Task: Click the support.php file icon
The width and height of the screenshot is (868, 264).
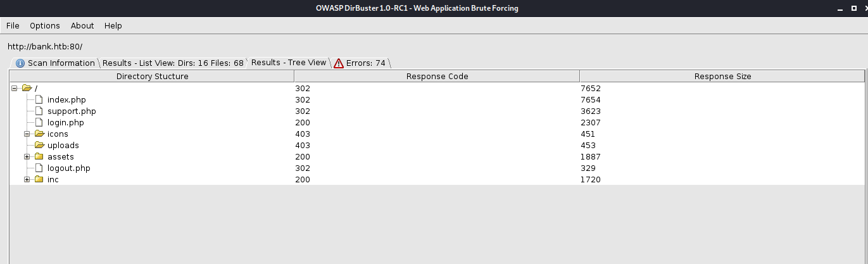Action: [39, 111]
